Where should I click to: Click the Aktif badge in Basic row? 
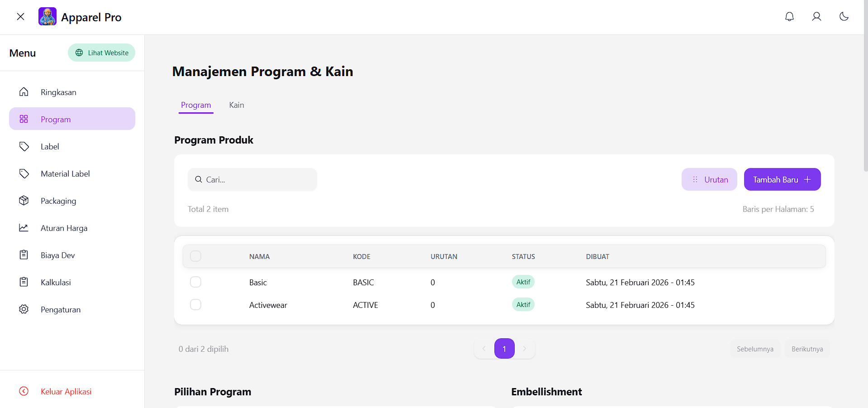point(523,282)
